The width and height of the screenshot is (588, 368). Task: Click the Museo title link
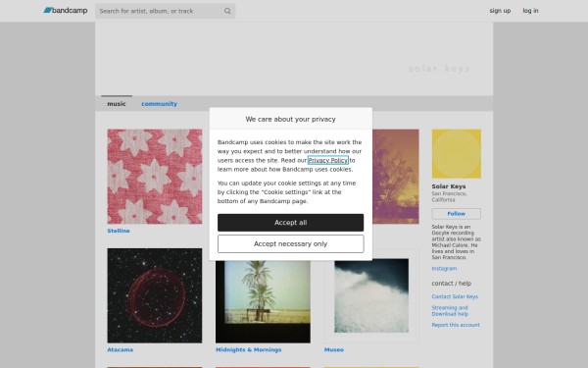[x=334, y=349]
